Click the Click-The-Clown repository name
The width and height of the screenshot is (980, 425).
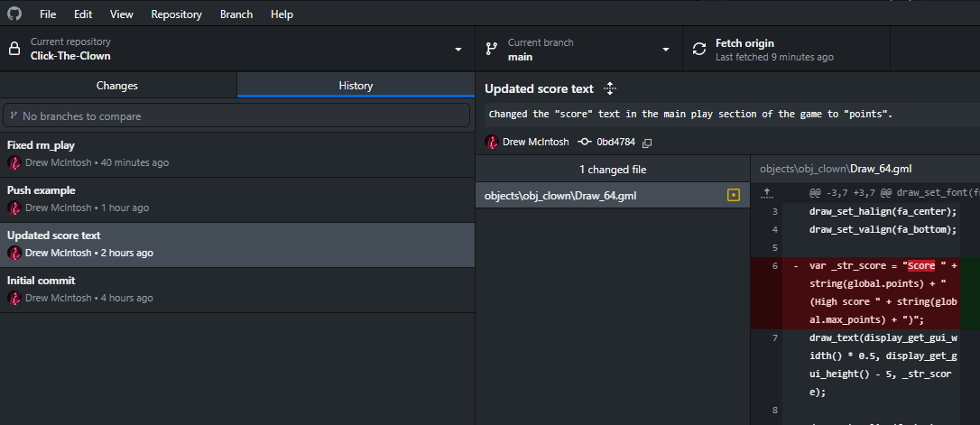70,56
